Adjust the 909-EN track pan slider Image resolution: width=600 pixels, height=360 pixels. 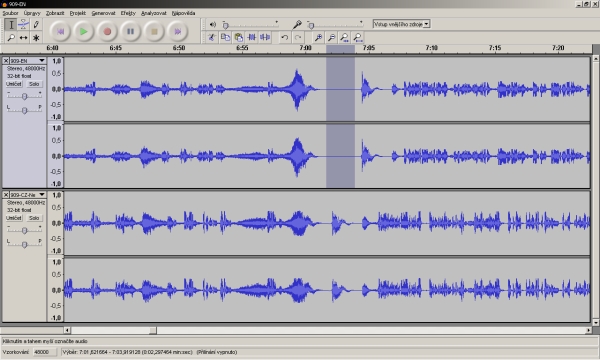[x=24, y=110]
